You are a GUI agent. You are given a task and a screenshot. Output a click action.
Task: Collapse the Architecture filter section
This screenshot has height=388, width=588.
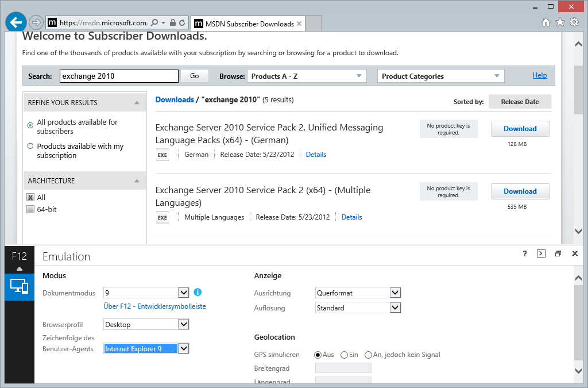pos(137,181)
